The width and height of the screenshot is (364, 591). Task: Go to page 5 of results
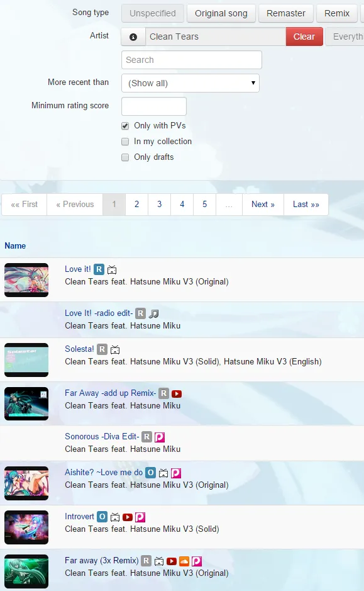pyautogui.click(x=205, y=205)
